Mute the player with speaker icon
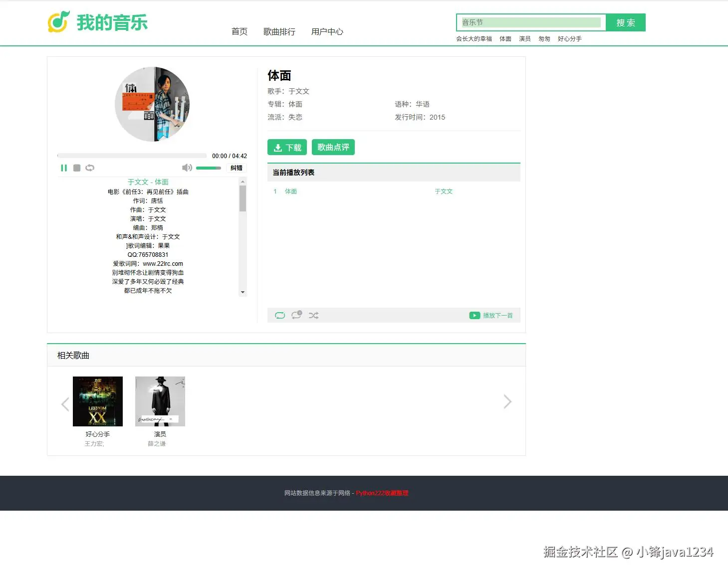The height and width of the screenshot is (574, 728). point(187,168)
